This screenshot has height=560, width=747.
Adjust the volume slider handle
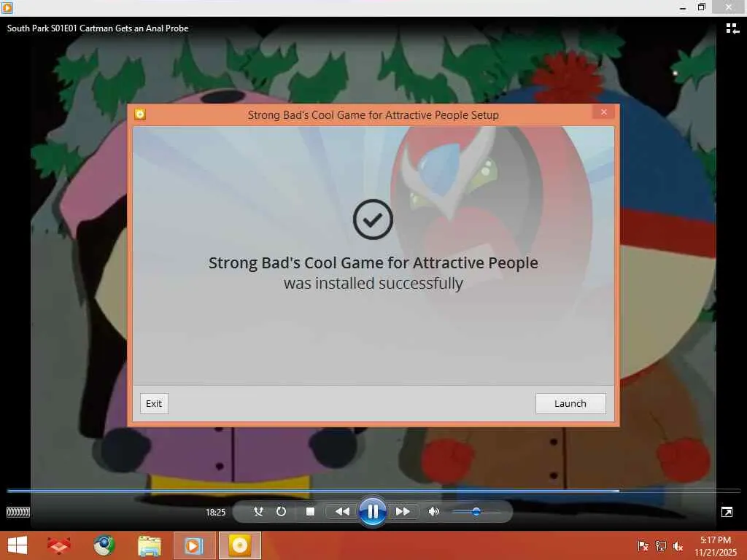click(x=476, y=511)
